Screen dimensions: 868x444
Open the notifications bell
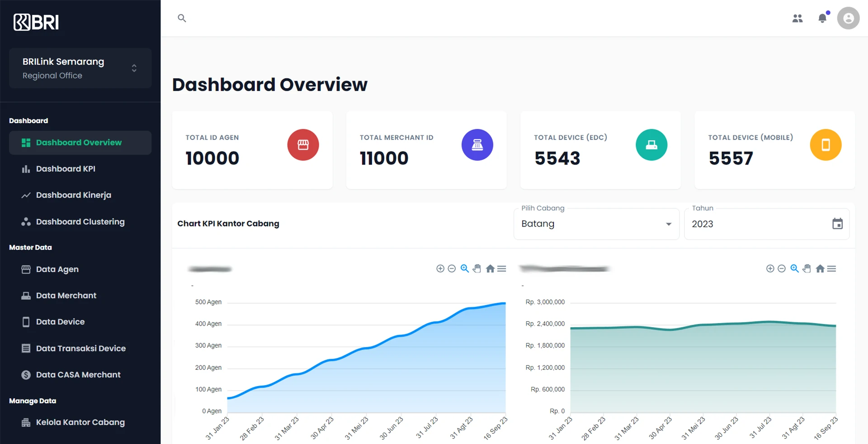point(822,18)
